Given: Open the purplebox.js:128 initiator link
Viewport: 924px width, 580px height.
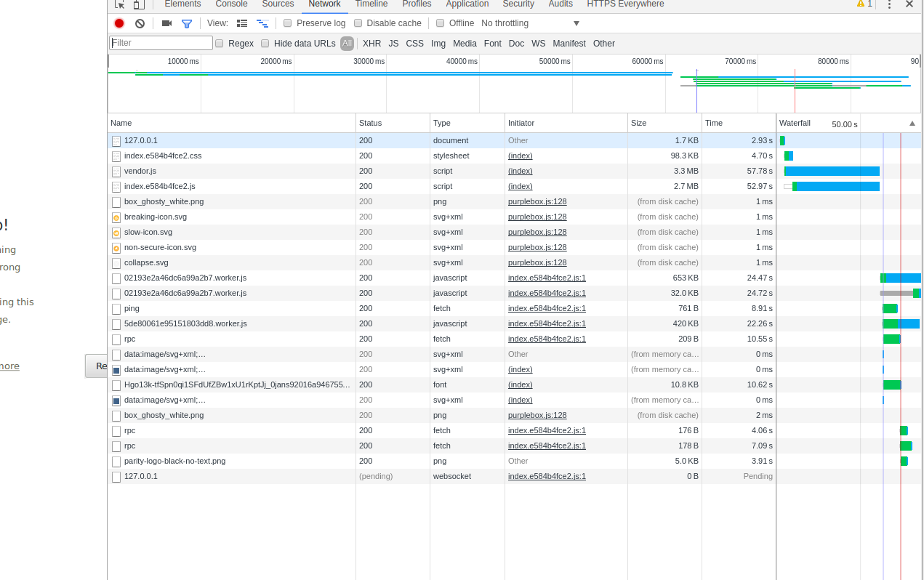Looking at the screenshot, I should (537, 201).
